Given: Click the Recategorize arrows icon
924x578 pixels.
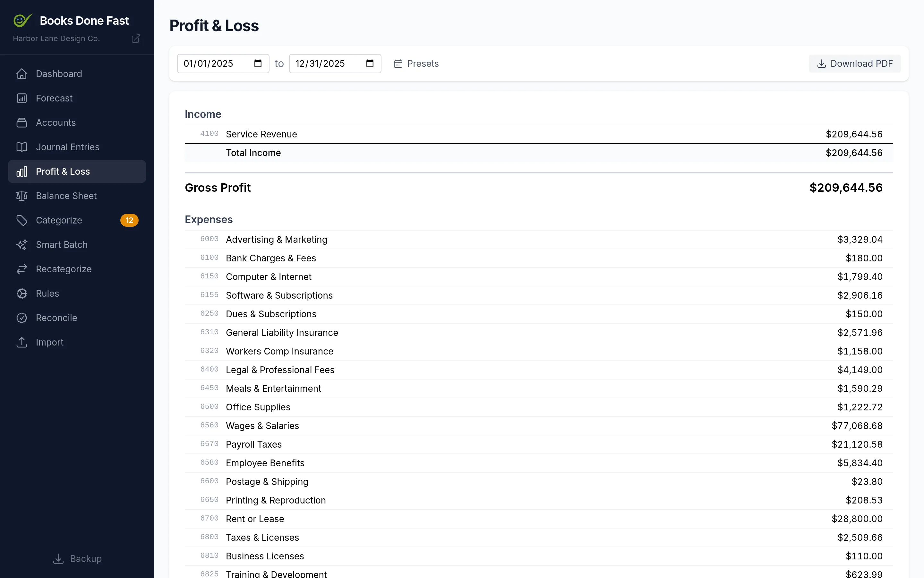Looking at the screenshot, I should [x=22, y=269].
